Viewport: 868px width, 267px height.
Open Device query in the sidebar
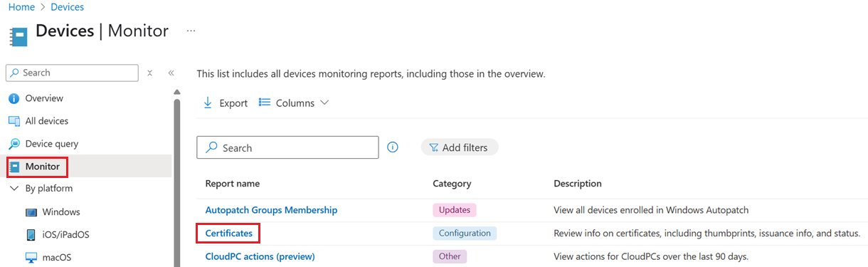52,144
